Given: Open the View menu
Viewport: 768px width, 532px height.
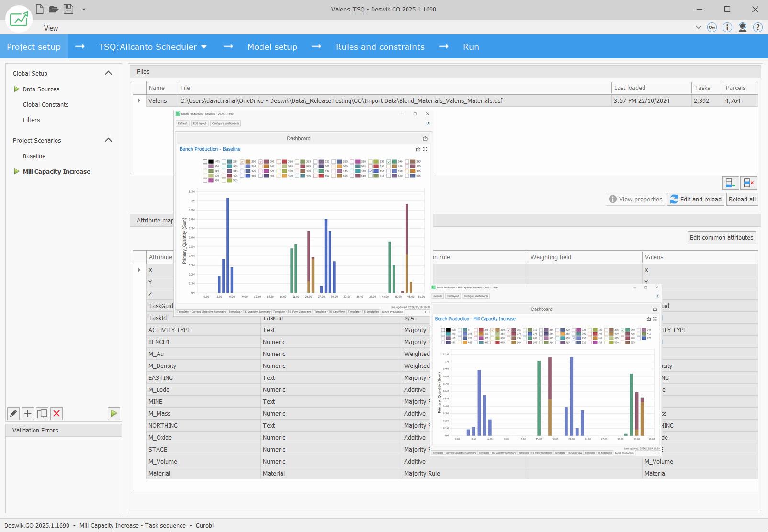Looking at the screenshot, I should [x=51, y=28].
